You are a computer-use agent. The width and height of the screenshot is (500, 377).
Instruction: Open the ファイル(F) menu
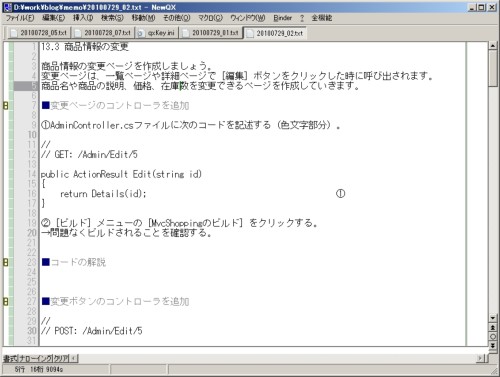pos(20,18)
